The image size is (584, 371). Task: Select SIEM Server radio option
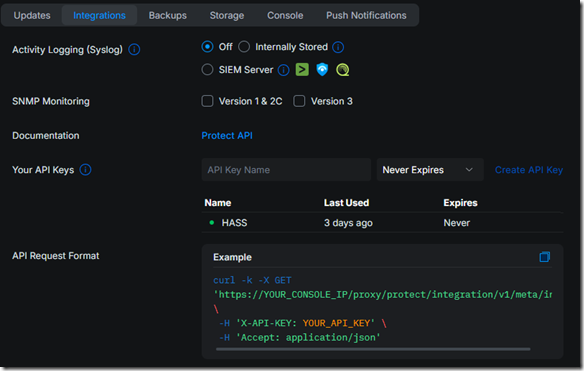[x=207, y=70]
